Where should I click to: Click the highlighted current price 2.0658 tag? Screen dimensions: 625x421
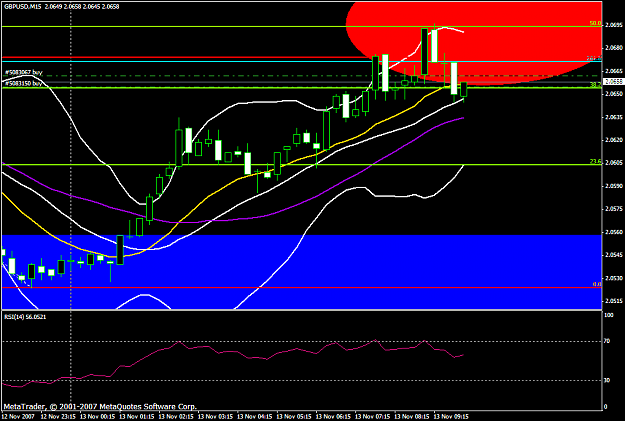tap(613, 82)
